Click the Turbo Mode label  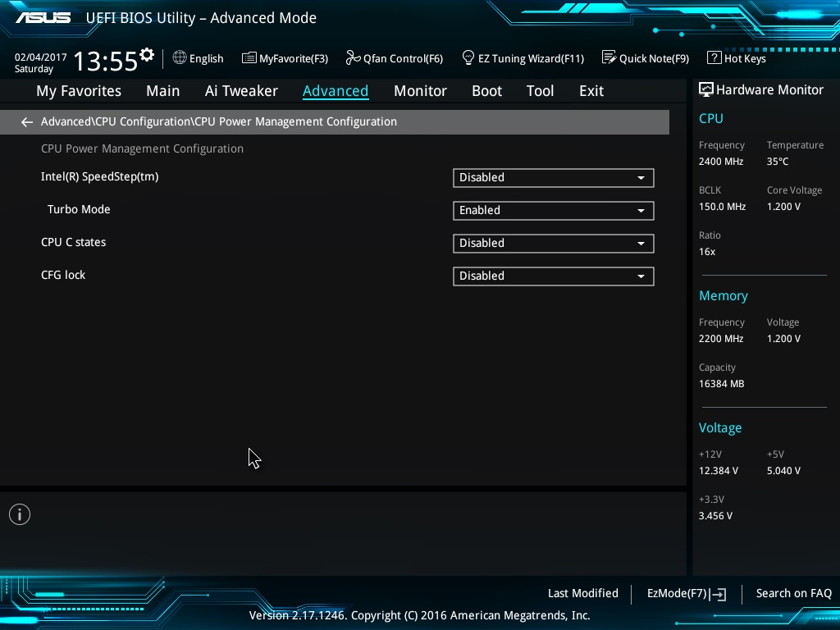[79, 209]
